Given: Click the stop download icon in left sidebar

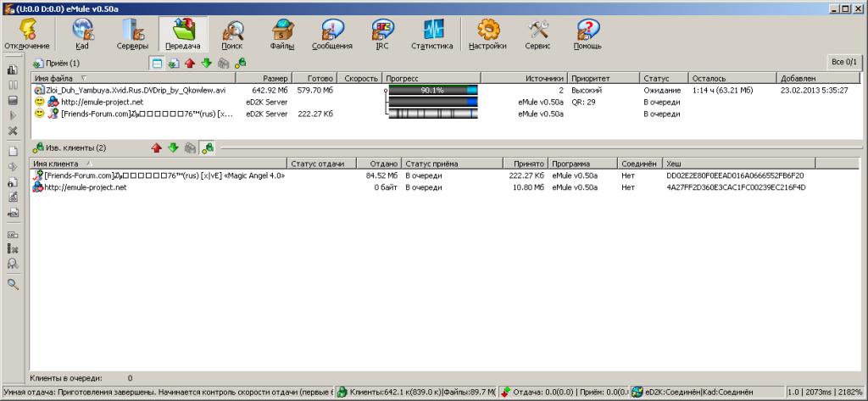Looking at the screenshot, I should 13,100.
